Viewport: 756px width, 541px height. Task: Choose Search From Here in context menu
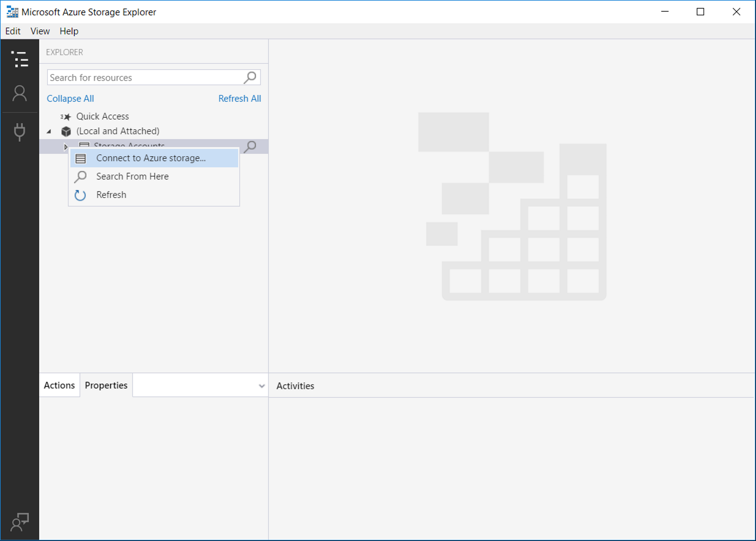pos(154,176)
